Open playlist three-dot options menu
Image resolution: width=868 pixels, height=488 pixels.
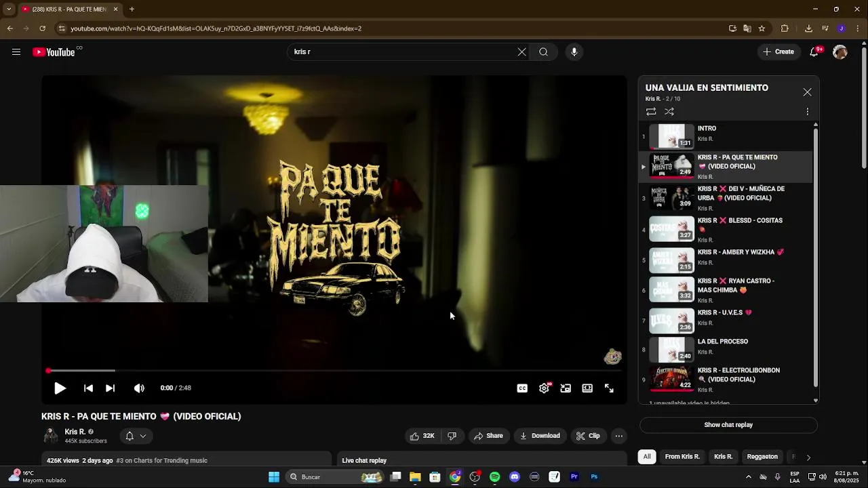(x=807, y=112)
